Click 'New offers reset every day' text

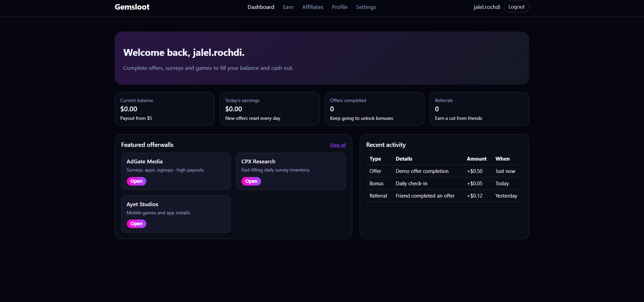[253, 118]
